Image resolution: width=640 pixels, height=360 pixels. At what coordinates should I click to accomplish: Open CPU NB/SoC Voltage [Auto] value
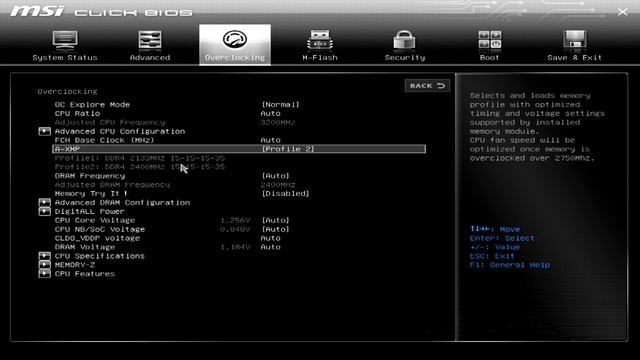(x=276, y=229)
